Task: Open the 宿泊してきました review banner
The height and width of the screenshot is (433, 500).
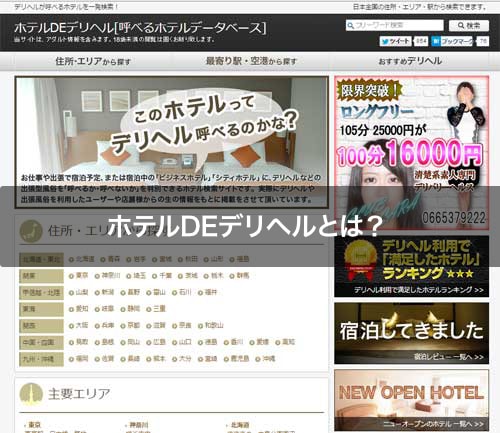Action: [x=411, y=333]
